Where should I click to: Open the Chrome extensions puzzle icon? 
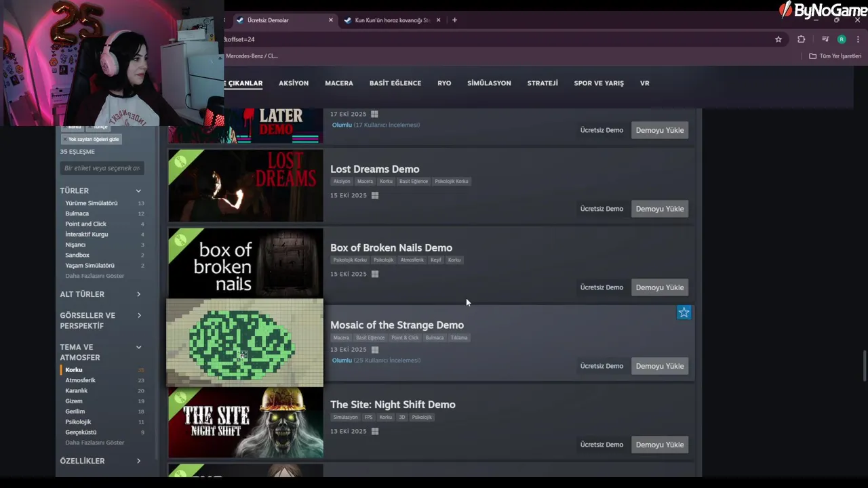(801, 39)
